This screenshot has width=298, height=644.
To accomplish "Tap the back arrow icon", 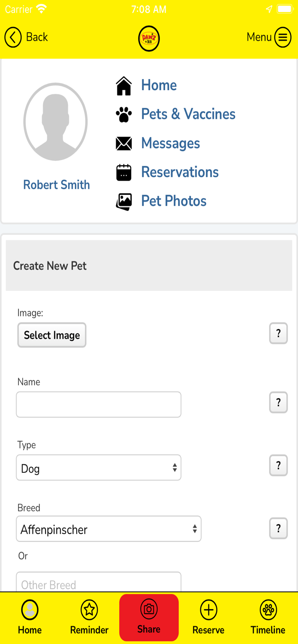I will (x=13, y=37).
